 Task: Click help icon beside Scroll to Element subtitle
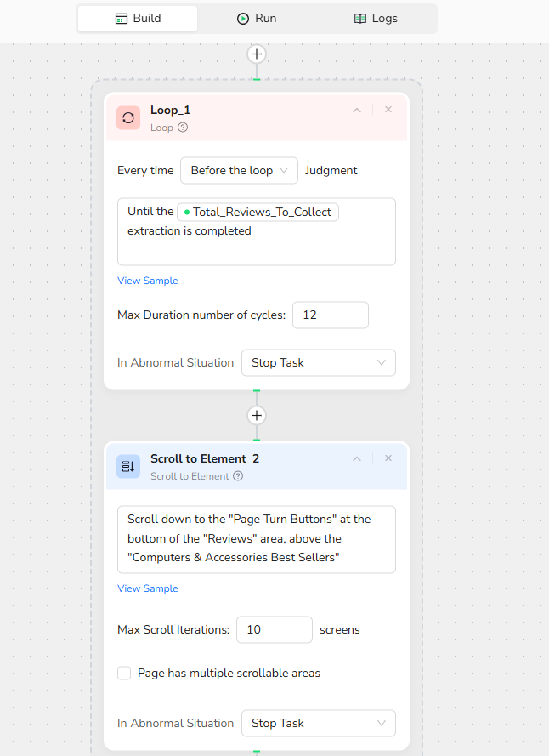tap(238, 476)
